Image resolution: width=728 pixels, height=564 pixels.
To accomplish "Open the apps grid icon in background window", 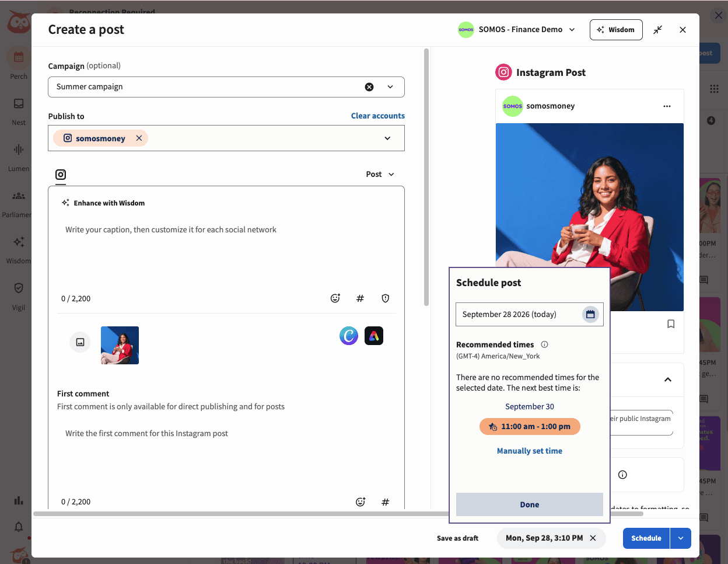I will [714, 89].
